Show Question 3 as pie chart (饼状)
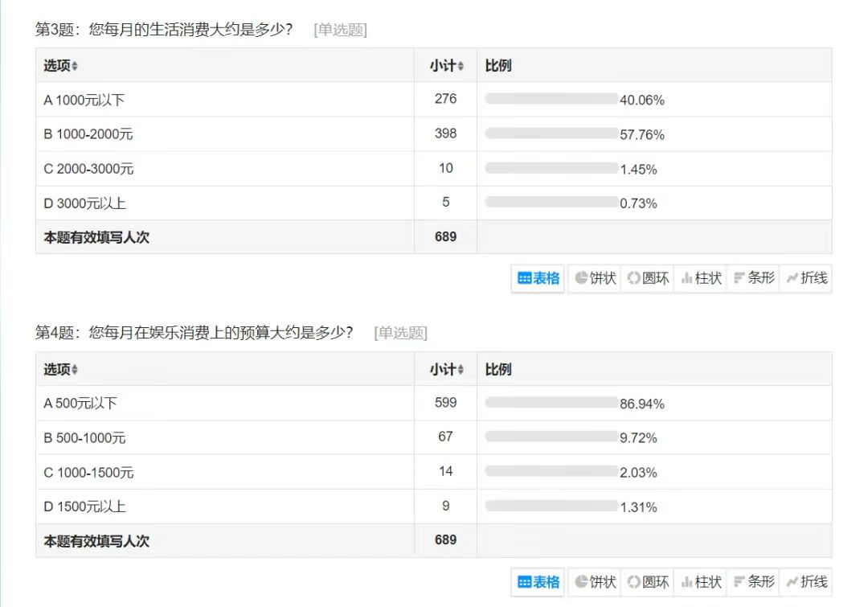 [x=595, y=278]
